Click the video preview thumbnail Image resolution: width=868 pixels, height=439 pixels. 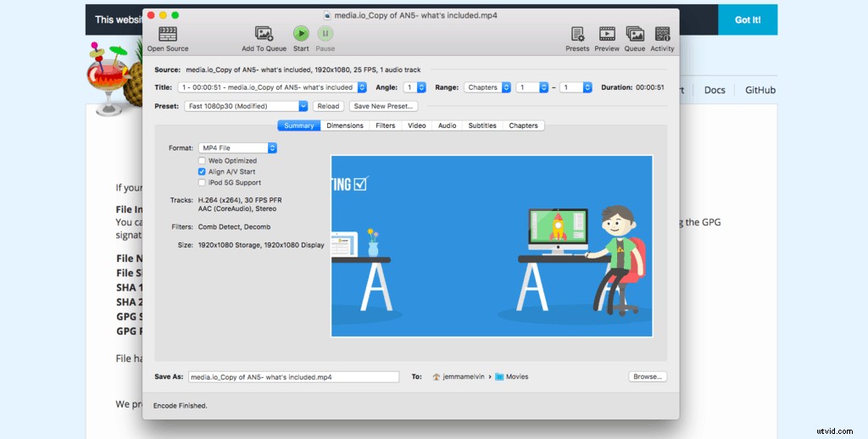[492, 246]
